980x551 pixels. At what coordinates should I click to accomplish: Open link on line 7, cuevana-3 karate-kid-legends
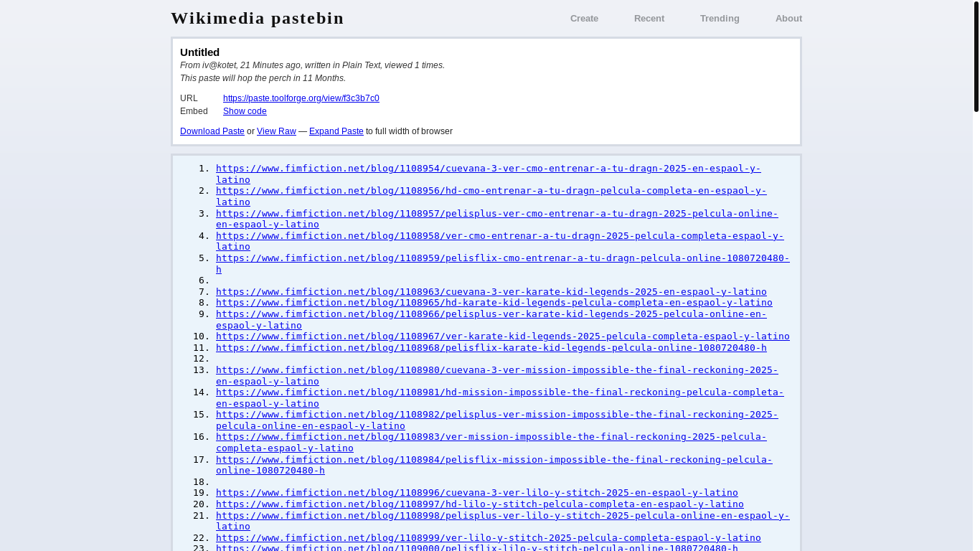(491, 292)
